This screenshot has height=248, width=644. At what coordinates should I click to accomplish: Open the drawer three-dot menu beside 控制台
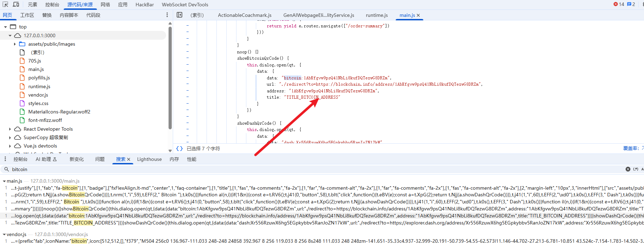point(5,159)
